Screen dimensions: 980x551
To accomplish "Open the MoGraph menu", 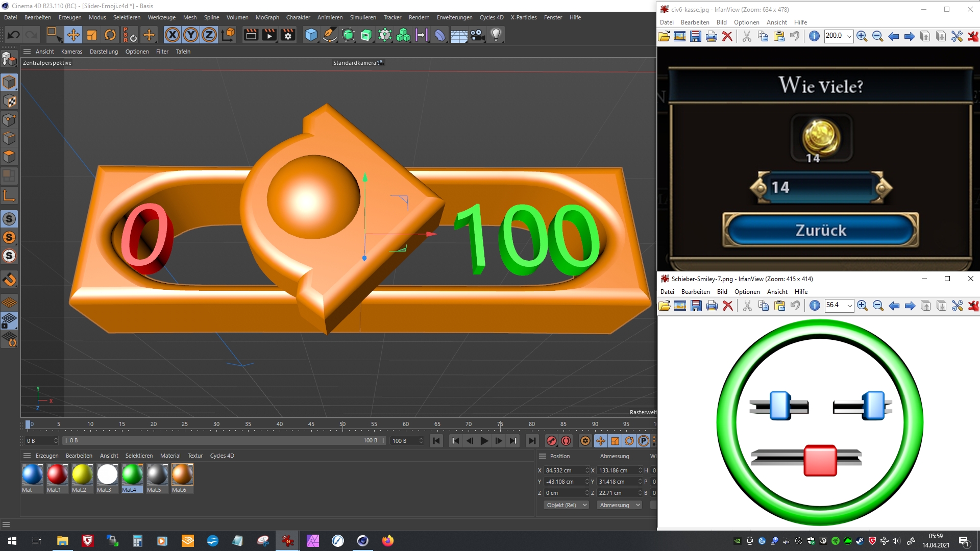I will coord(267,17).
